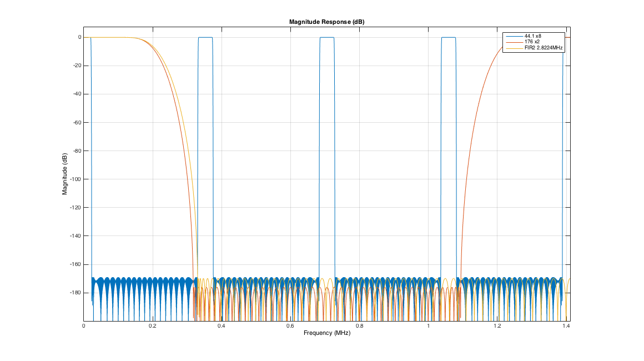Click legend entry "44.1 x8"
The width and height of the screenshot is (644, 361).
click(533, 36)
